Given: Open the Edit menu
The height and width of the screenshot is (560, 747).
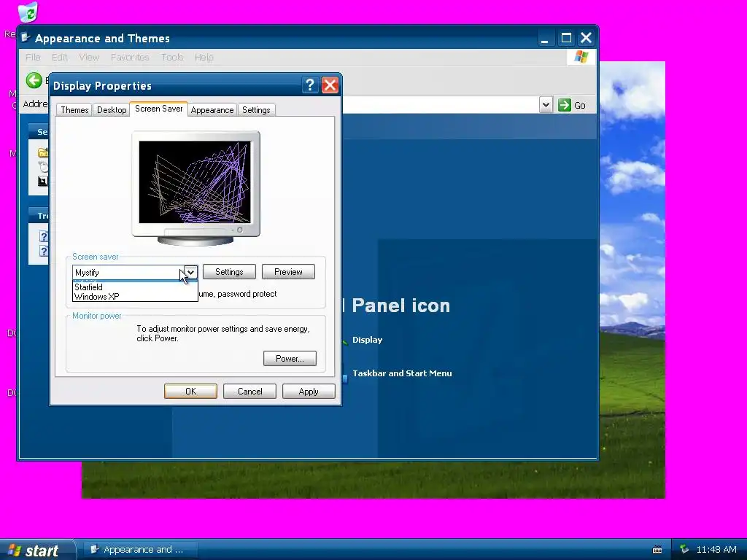Looking at the screenshot, I should (60, 57).
